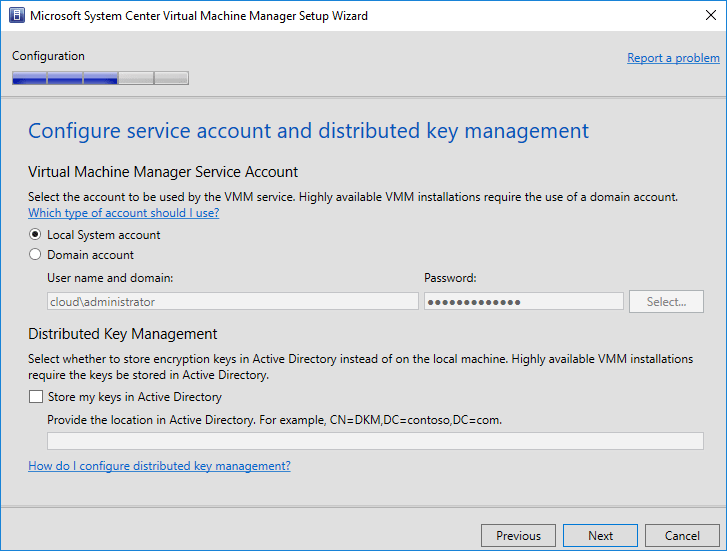Open 'Which type of account should I use?' link
727x551 pixels.
(x=123, y=213)
